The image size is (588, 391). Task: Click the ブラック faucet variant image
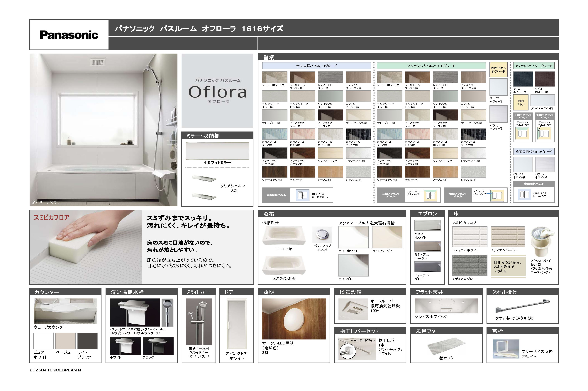tap(158, 346)
